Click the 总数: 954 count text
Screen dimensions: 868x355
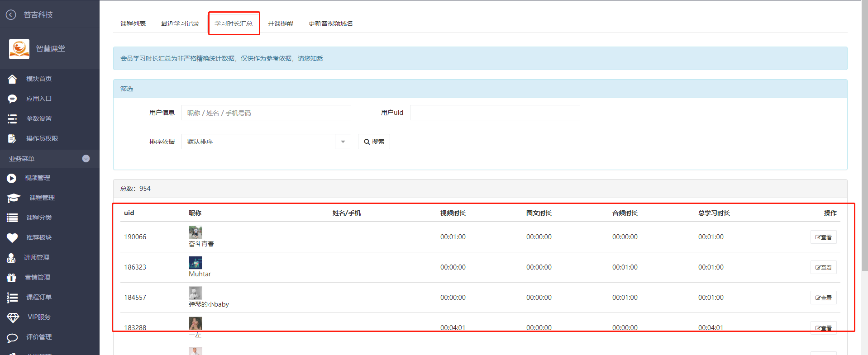pyautogui.click(x=135, y=189)
